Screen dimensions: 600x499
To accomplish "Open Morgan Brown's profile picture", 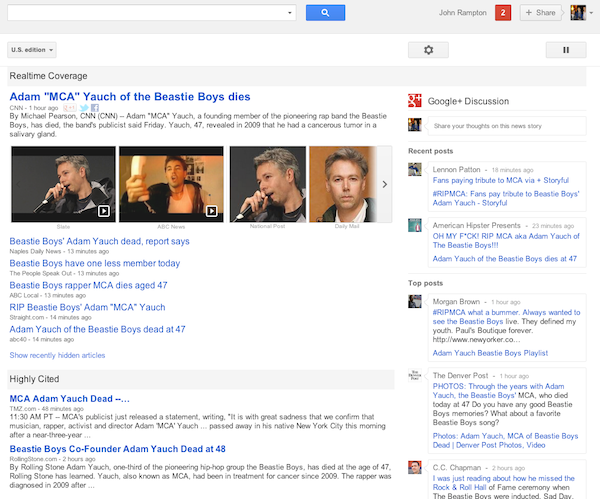I will point(415,301).
